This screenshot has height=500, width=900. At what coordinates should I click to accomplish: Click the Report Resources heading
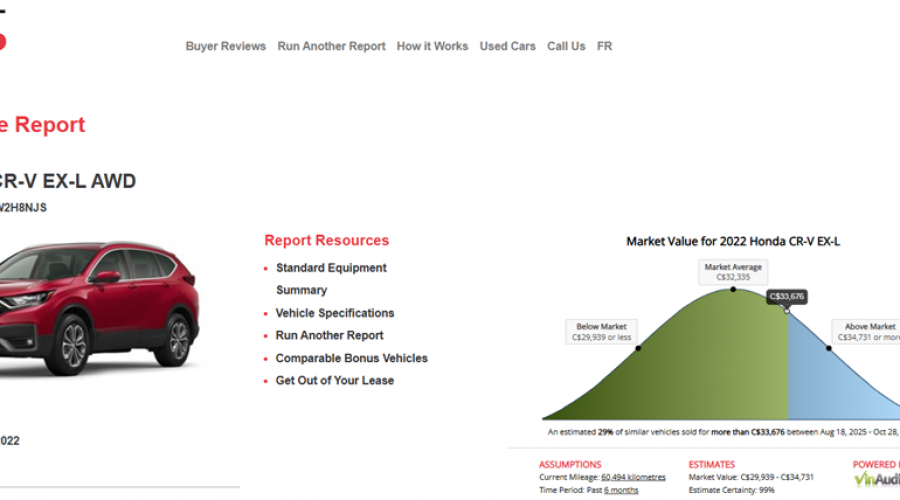[327, 241]
